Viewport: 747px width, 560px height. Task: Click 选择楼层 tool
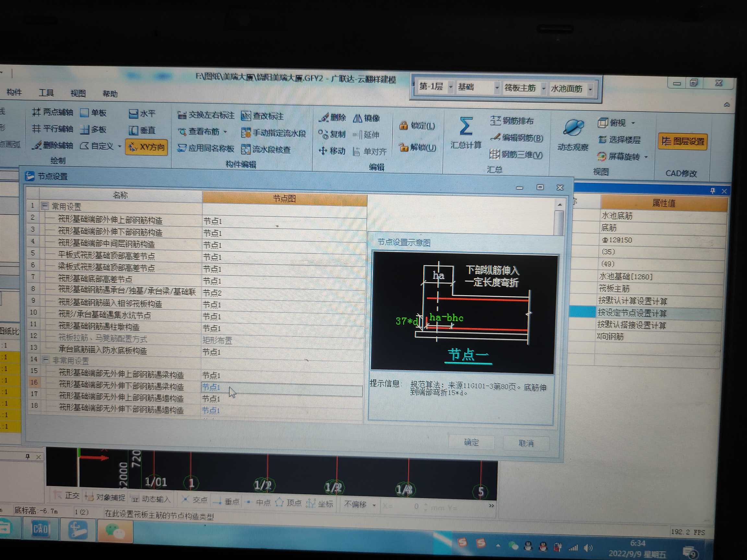[x=619, y=139]
